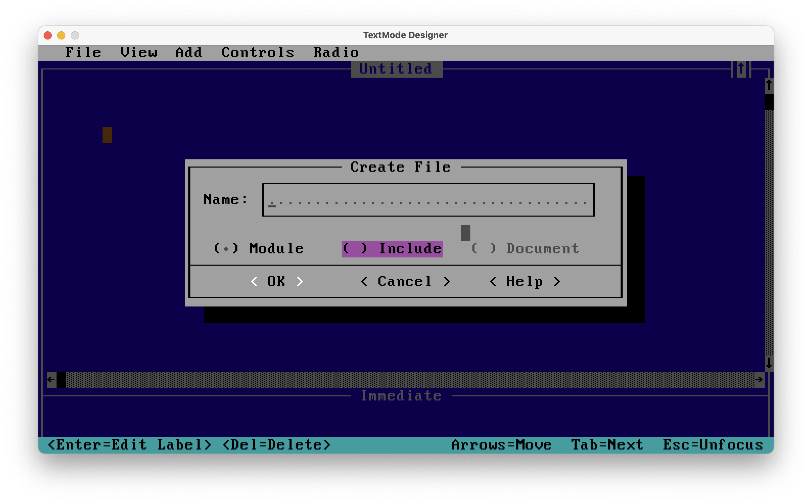Screen dimensions: 812x504
Task: Click the Del=Delete status hint
Action: tap(277, 445)
